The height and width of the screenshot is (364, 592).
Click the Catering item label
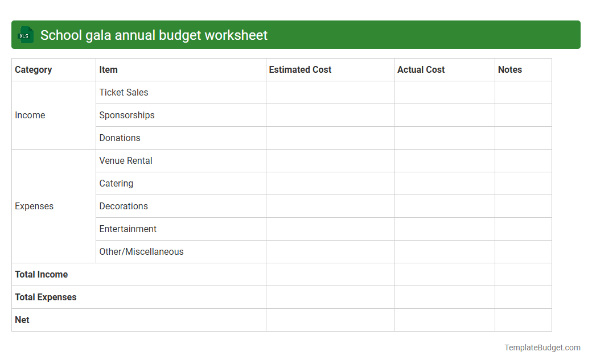tap(116, 183)
